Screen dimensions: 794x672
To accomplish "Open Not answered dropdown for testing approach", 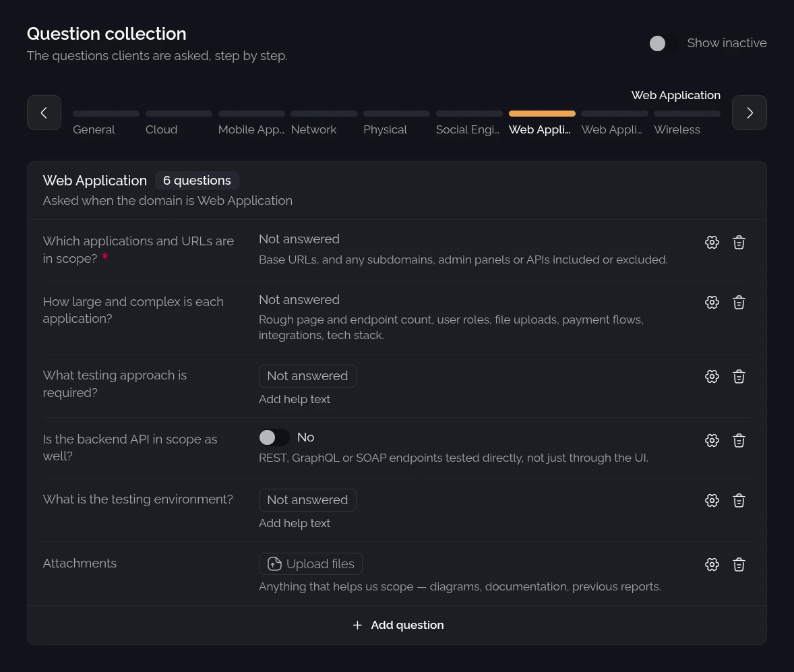I will click(307, 376).
